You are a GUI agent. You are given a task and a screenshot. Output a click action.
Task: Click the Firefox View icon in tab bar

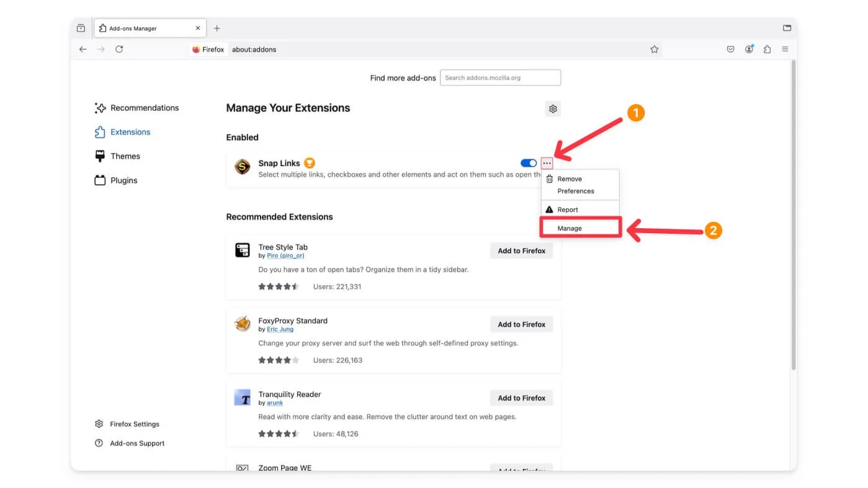(81, 29)
